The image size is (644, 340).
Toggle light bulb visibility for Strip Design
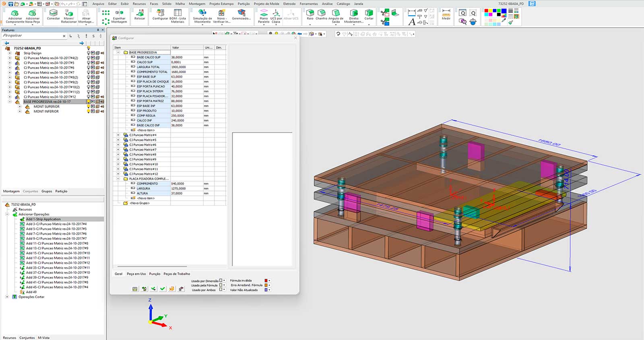[89, 53]
